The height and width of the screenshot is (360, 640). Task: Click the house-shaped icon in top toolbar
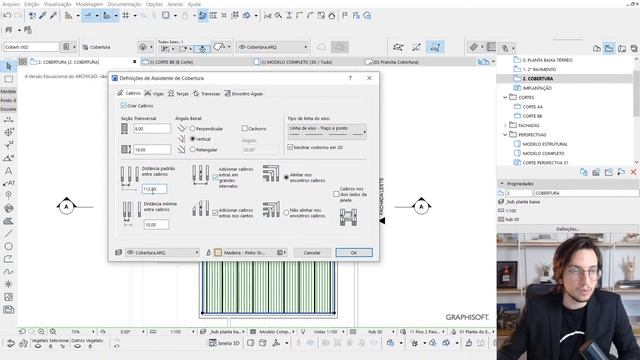[x=331, y=16]
